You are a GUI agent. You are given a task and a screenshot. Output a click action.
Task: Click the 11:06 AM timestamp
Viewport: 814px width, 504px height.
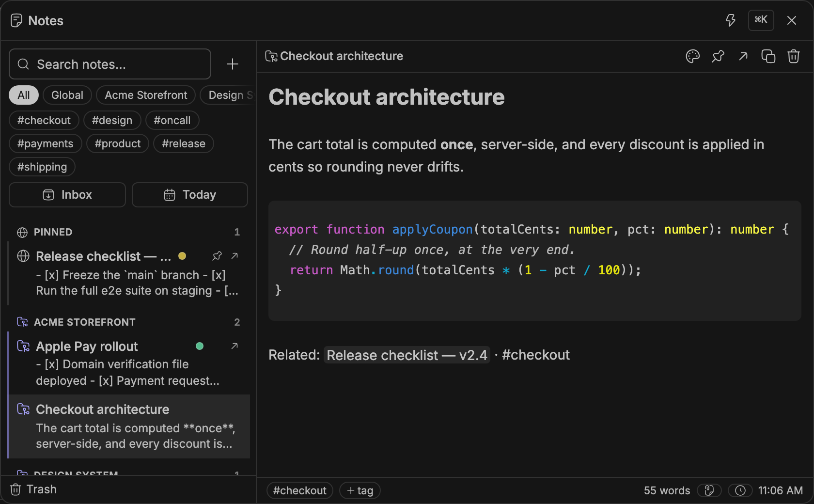tap(780, 490)
